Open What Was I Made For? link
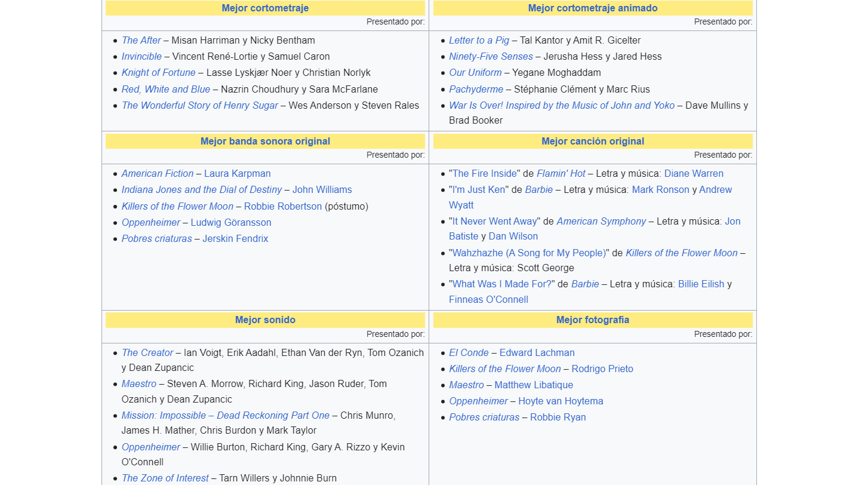 click(502, 284)
